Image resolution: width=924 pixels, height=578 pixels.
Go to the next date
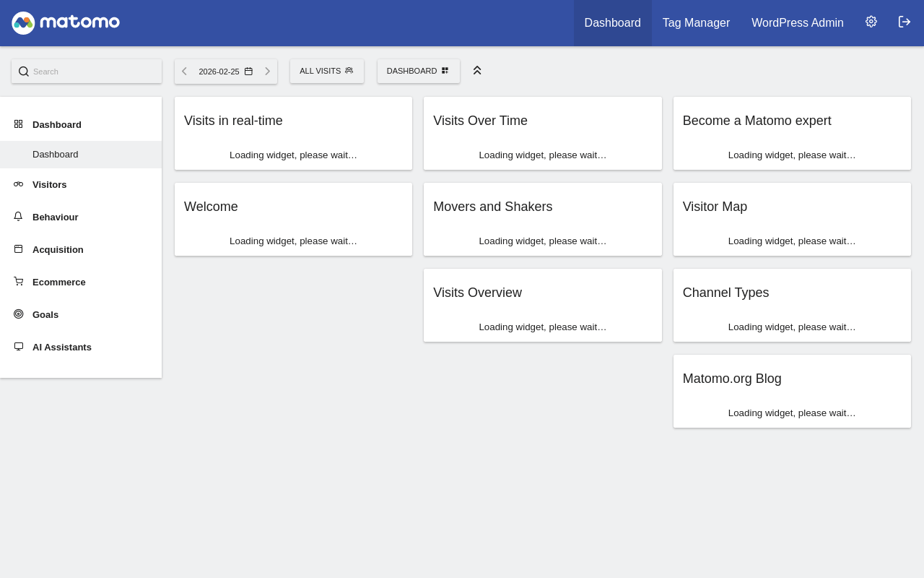(x=267, y=72)
